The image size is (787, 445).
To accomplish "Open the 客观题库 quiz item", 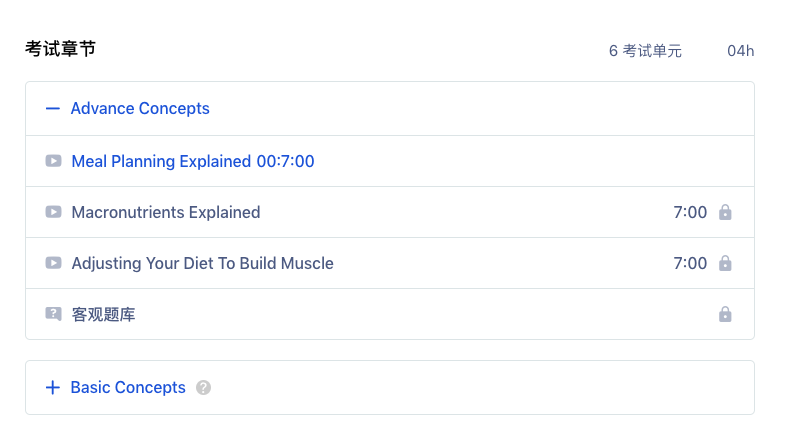I will (x=103, y=315).
